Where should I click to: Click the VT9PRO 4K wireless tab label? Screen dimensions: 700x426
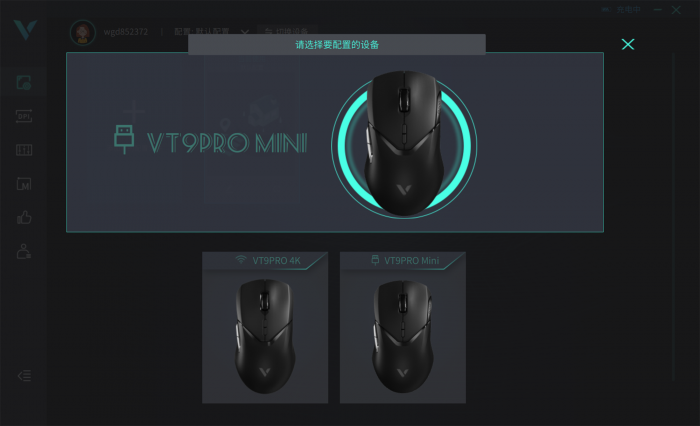(x=268, y=260)
